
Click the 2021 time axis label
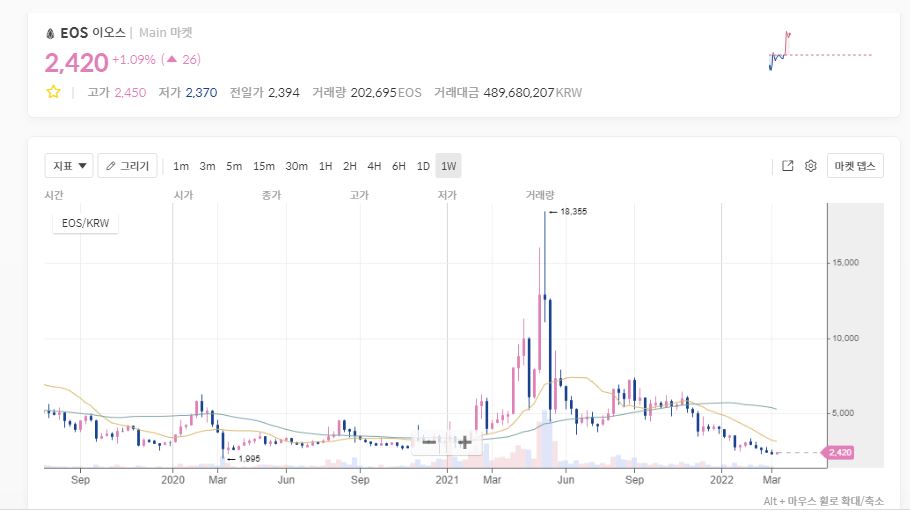coord(447,480)
